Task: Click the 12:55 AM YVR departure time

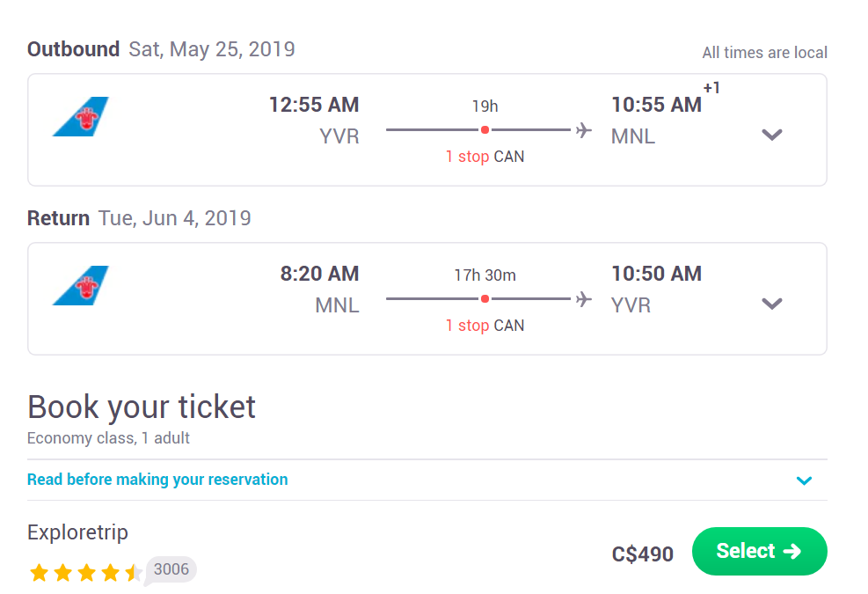Action: click(314, 105)
